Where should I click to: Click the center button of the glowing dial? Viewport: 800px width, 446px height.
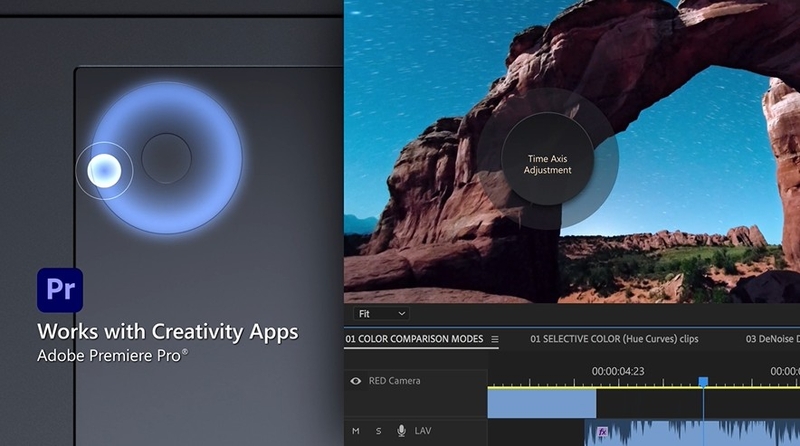(166, 159)
